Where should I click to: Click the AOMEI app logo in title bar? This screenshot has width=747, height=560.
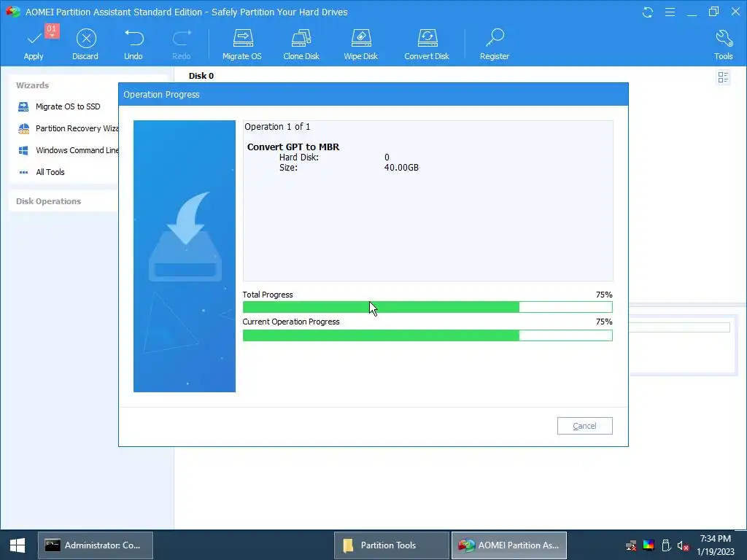point(13,12)
